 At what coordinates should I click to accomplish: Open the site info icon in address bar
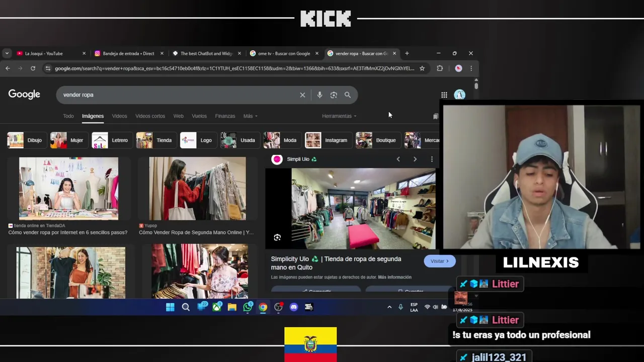[x=47, y=68]
